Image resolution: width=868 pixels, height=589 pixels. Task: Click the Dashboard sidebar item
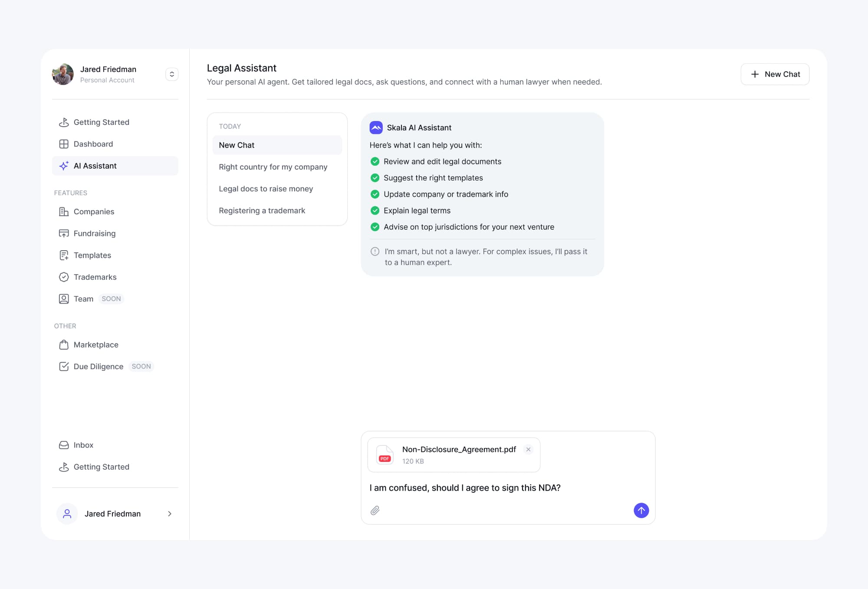click(x=93, y=144)
